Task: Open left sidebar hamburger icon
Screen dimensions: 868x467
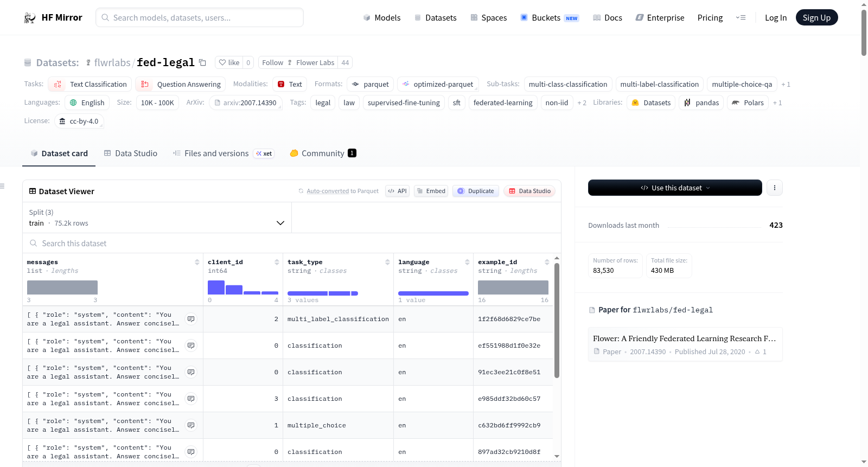Action: pos(2,186)
